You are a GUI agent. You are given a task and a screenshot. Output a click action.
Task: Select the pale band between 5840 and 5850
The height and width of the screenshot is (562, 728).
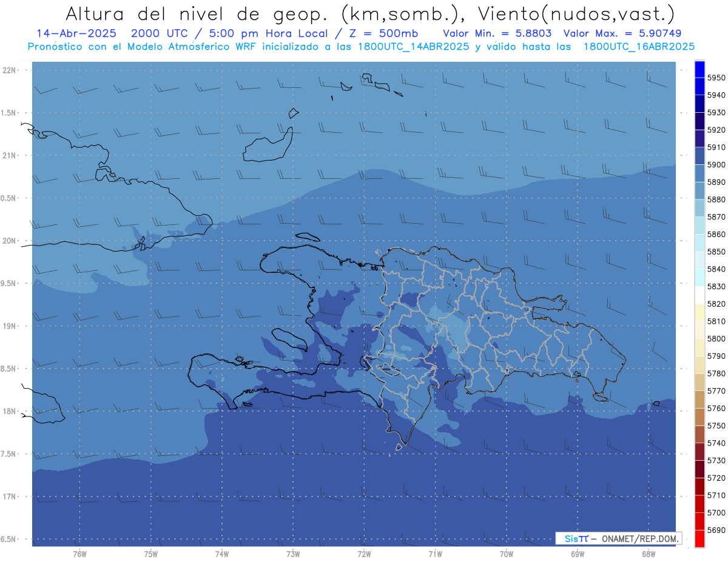pyautogui.click(x=699, y=260)
